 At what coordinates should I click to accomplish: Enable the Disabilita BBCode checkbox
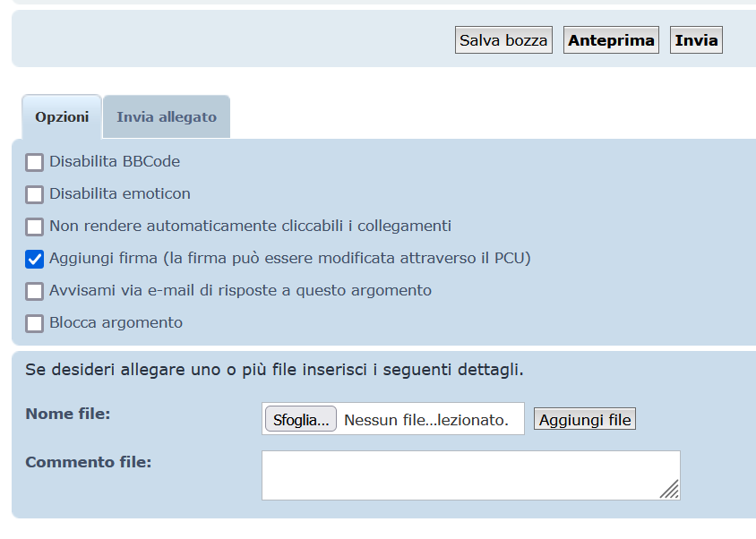tap(35, 162)
